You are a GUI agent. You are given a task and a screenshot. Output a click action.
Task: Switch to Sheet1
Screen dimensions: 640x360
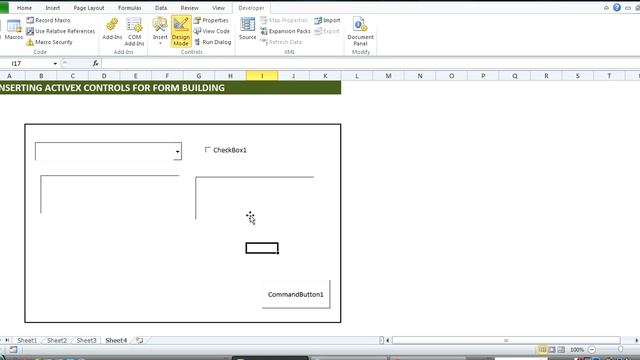tap(27, 340)
